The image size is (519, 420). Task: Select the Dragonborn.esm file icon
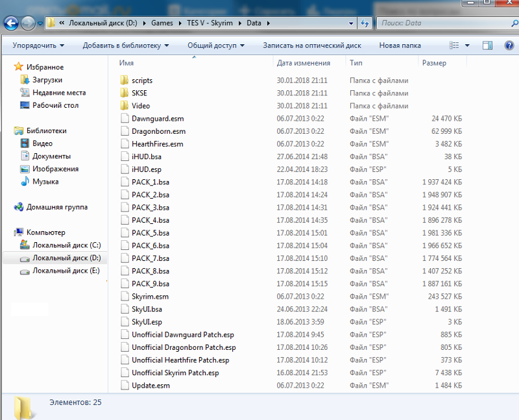(x=125, y=131)
